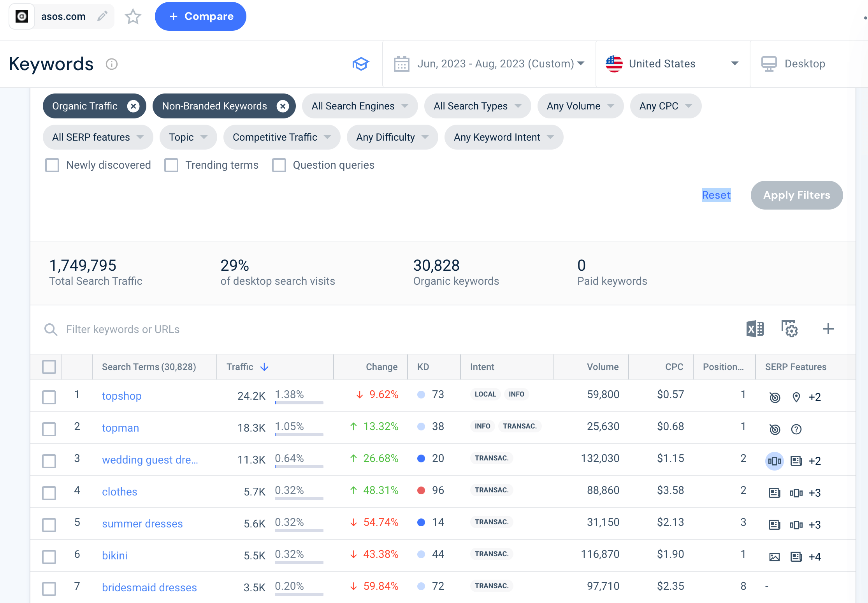Select the topshop row checkbox
The width and height of the screenshot is (868, 603).
tap(49, 397)
